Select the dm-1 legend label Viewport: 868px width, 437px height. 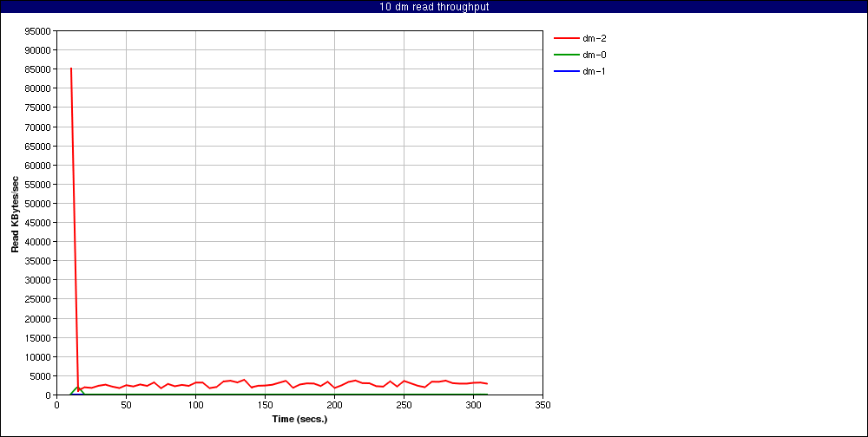(x=594, y=71)
